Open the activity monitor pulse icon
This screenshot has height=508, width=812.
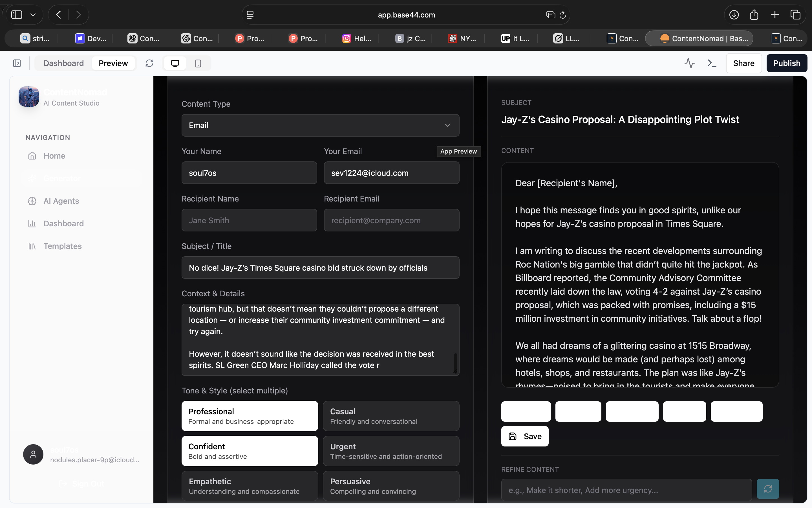(x=690, y=63)
